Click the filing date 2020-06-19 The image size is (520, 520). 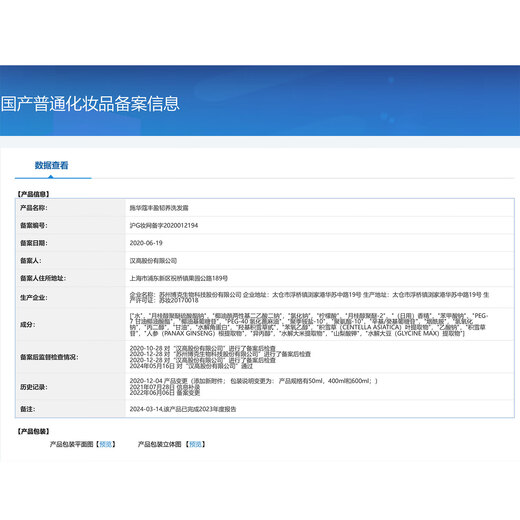click(146, 243)
